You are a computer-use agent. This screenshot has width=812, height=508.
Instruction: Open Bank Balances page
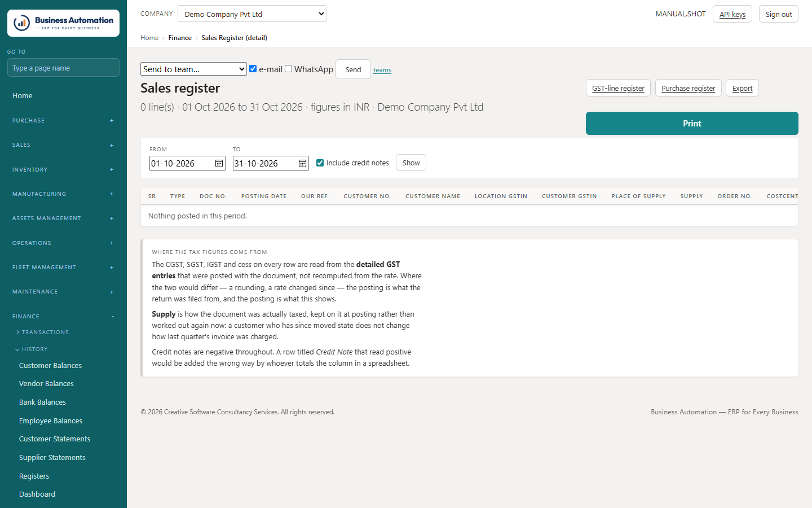43,402
